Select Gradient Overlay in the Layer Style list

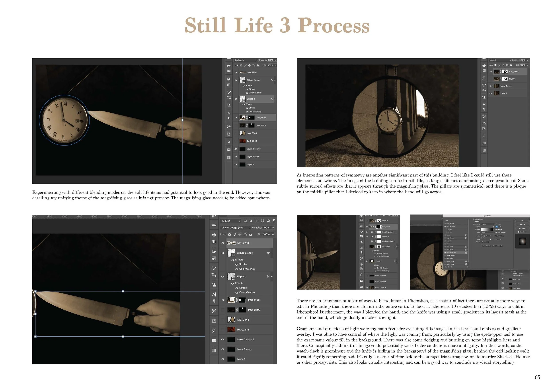click(x=451, y=253)
